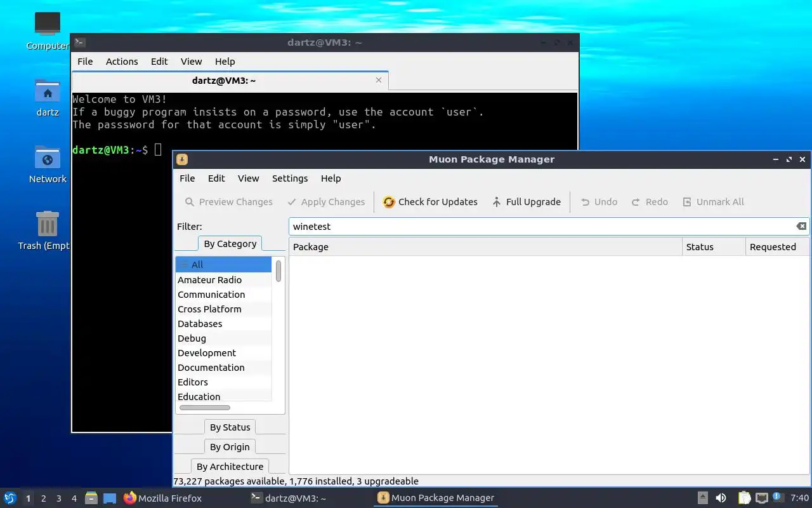Expand the By Origin filter section
This screenshot has height=508, width=812.
coord(230,447)
